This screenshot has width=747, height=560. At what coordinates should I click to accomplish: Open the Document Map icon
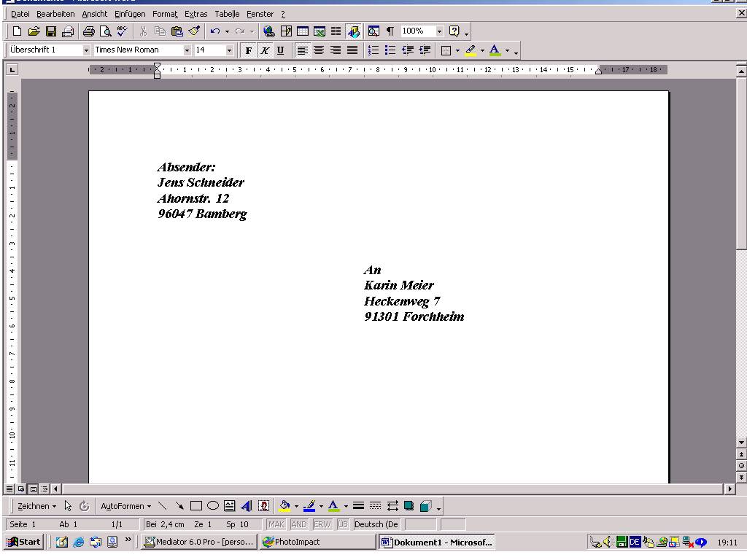click(x=374, y=31)
